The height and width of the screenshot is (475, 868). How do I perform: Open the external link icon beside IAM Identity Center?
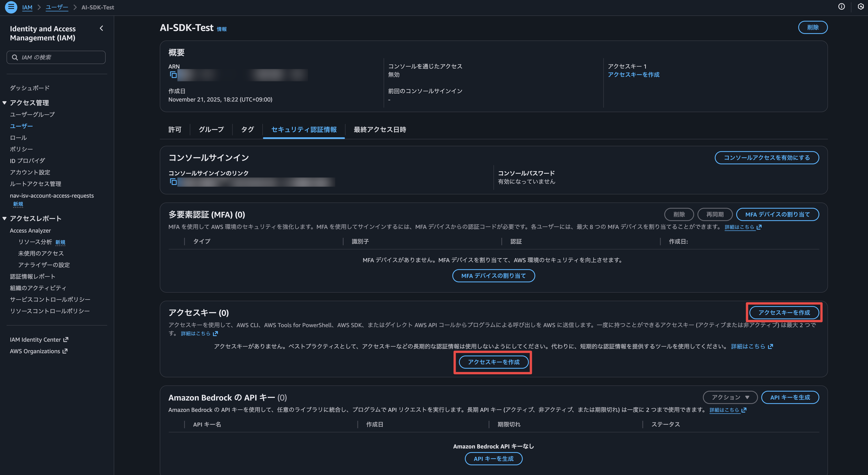pos(66,339)
